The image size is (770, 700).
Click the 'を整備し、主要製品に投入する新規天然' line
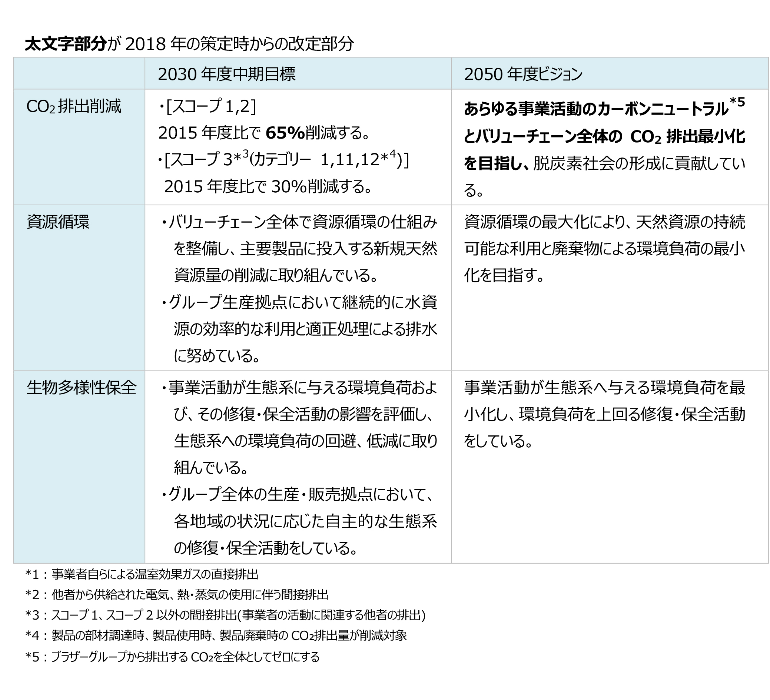pos(306,249)
